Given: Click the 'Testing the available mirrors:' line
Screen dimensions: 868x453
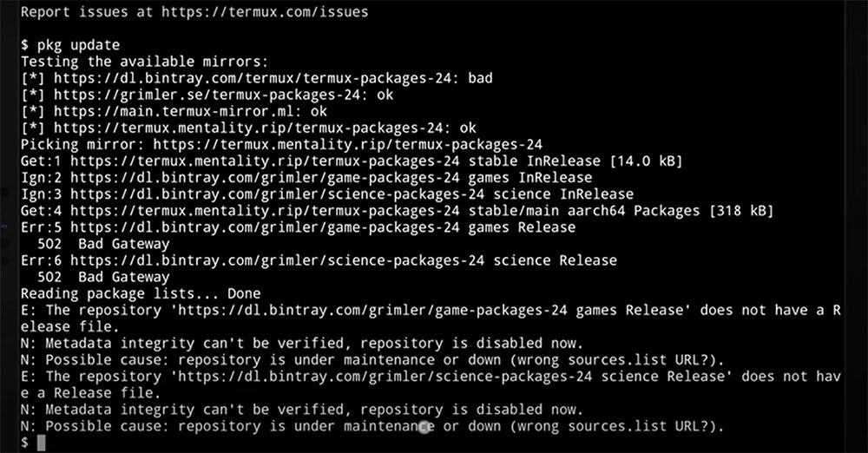Looking at the screenshot, I should tap(144, 62).
